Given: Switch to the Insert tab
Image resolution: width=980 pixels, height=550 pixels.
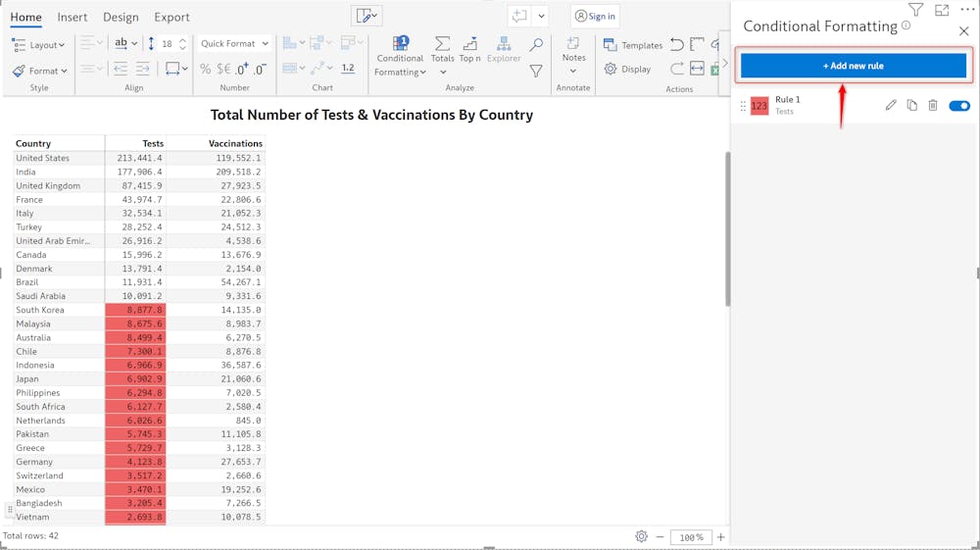Looking at the screenshot, I should [x=72, y=18].
